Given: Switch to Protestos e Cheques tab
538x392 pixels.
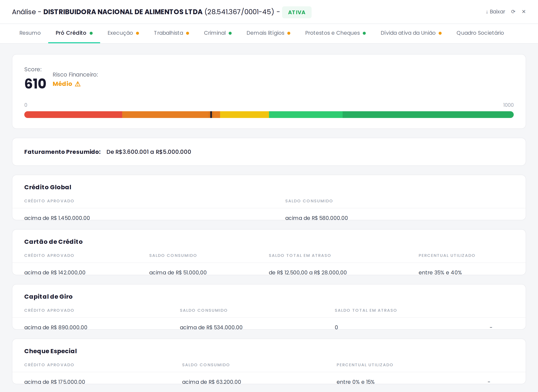Looking at the screenshot, I should point(332,33).
